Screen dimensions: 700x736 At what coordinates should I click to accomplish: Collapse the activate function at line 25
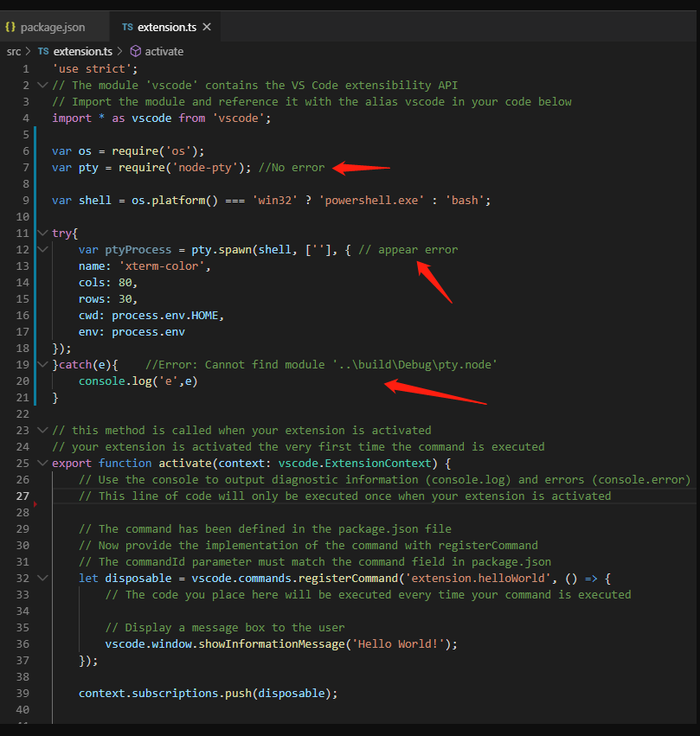[x=42, y=463]
